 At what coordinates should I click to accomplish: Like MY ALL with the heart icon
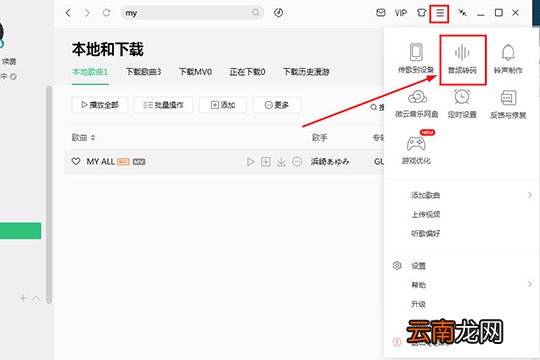[x=76, y=161]
